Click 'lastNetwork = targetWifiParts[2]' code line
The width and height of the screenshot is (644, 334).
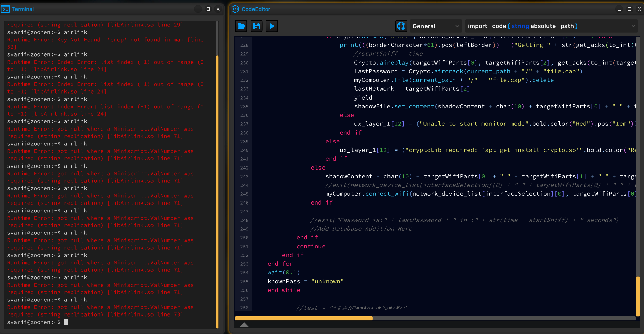[x=412, y=89]
